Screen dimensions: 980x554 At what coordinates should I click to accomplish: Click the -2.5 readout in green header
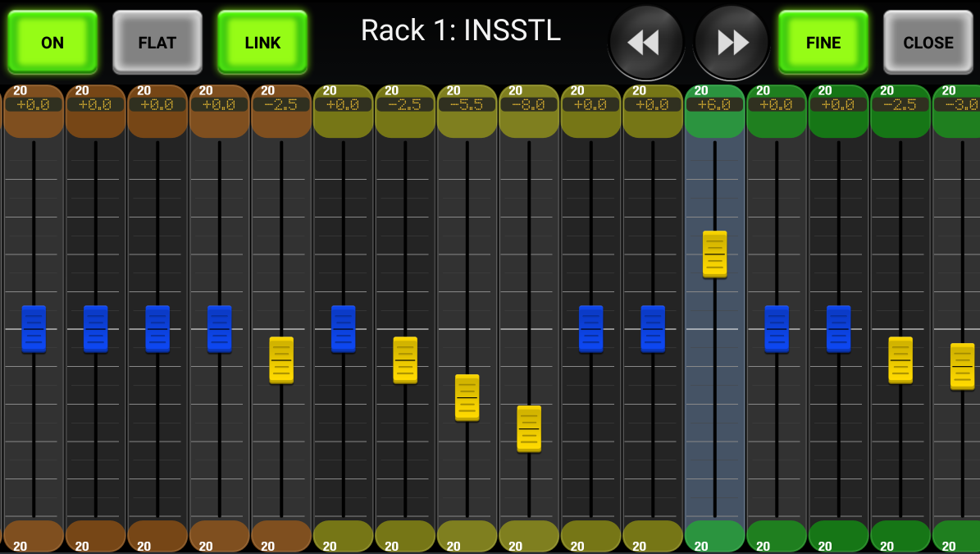pos(900,104)
